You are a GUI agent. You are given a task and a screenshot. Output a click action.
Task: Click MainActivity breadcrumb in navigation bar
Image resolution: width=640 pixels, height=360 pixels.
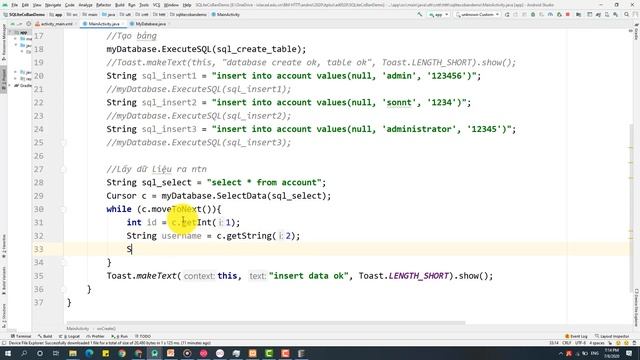[x=226, y=15]
